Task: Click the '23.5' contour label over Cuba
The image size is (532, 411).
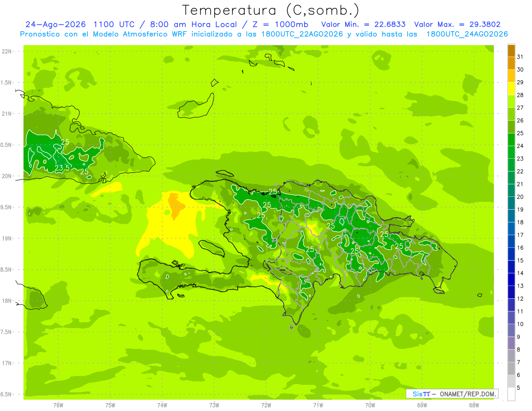Action: 62,168
